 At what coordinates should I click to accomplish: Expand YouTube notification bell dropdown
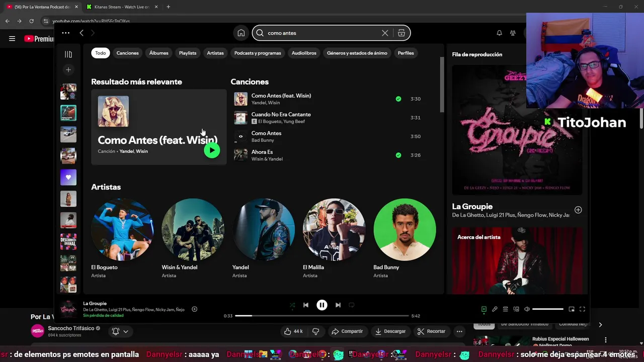pyautogui.click(x=120, y=331)
